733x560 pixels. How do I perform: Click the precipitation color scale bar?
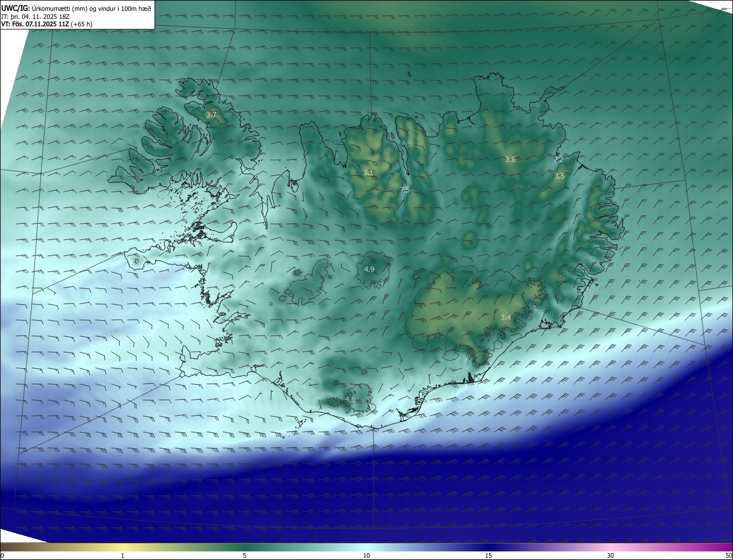pyautogui.click(x=366, y=547)
